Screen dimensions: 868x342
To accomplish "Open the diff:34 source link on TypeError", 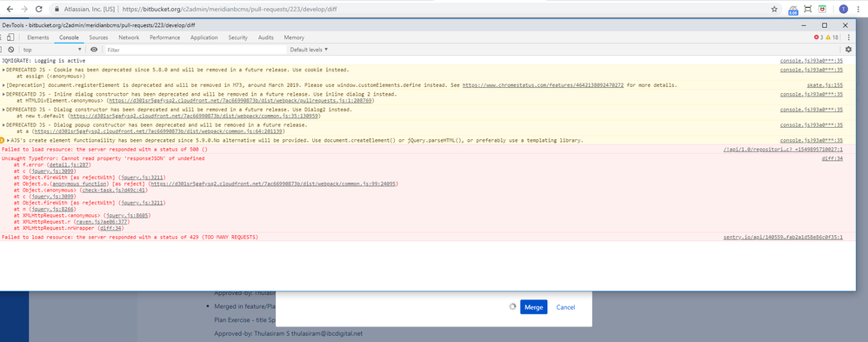I will (832, 158).
